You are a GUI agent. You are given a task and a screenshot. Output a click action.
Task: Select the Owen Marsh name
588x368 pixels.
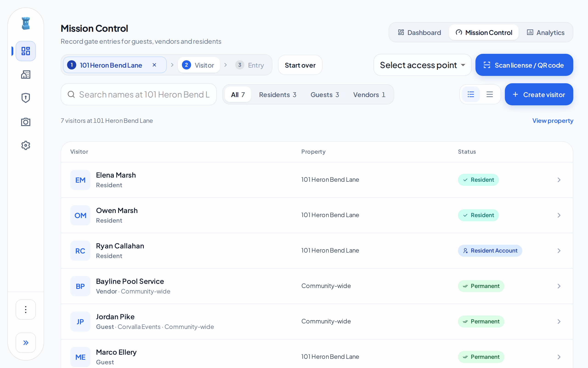pos(117,210)
